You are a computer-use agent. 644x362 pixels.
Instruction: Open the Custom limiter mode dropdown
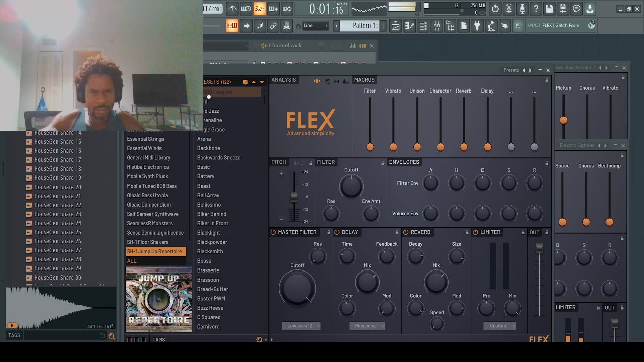(500, 326)
